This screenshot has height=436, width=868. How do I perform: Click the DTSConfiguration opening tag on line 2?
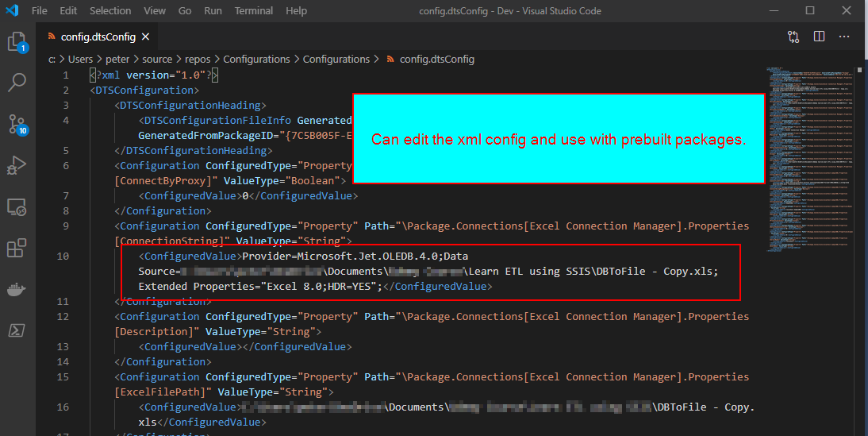(144, 90)
